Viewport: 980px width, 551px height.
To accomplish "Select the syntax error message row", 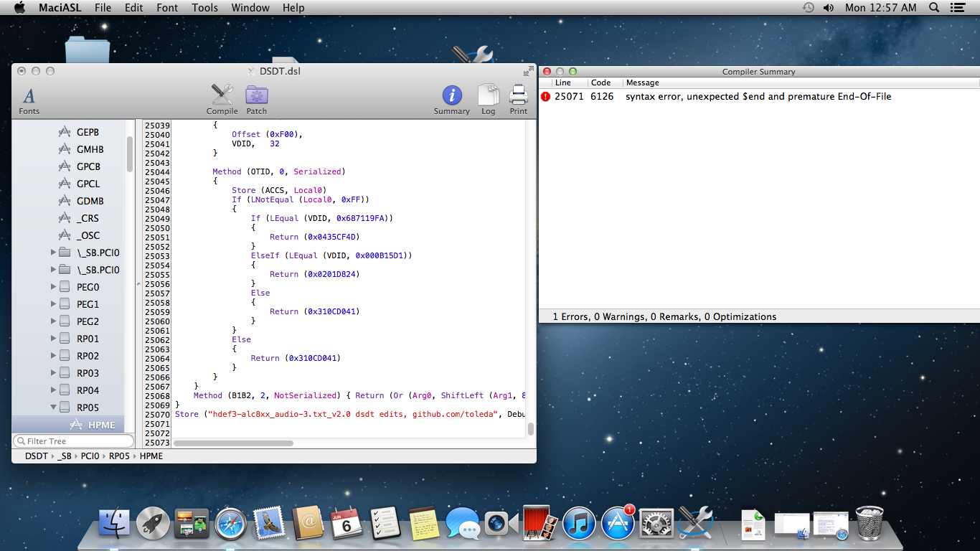I will tap(759, 96).
